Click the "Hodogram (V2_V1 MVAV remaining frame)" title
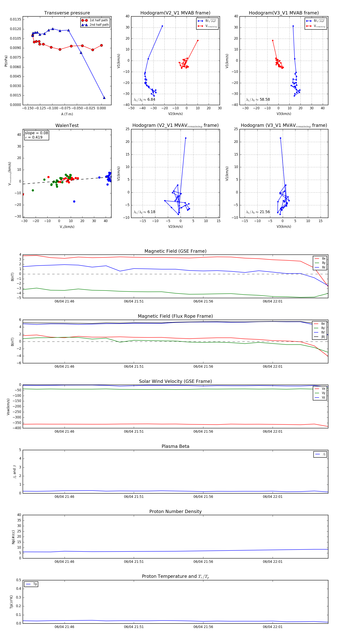The image size is (351, 644). point(175,125)
